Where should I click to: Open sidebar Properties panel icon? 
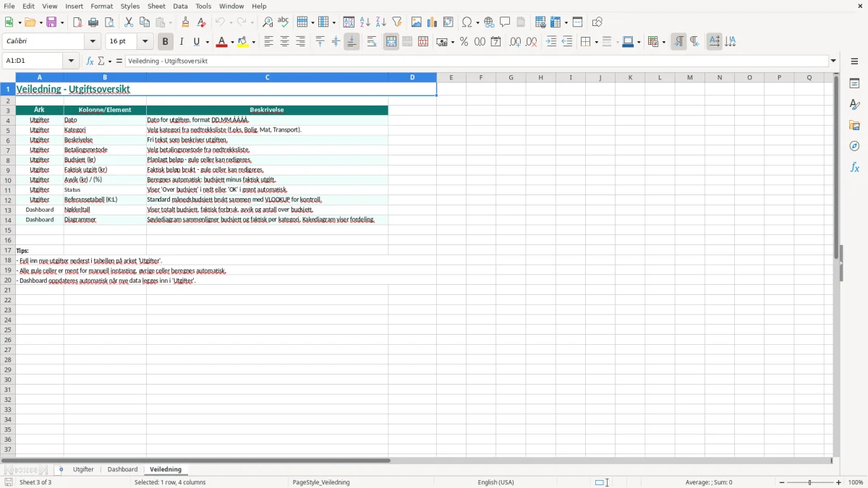tap(854, 83)
